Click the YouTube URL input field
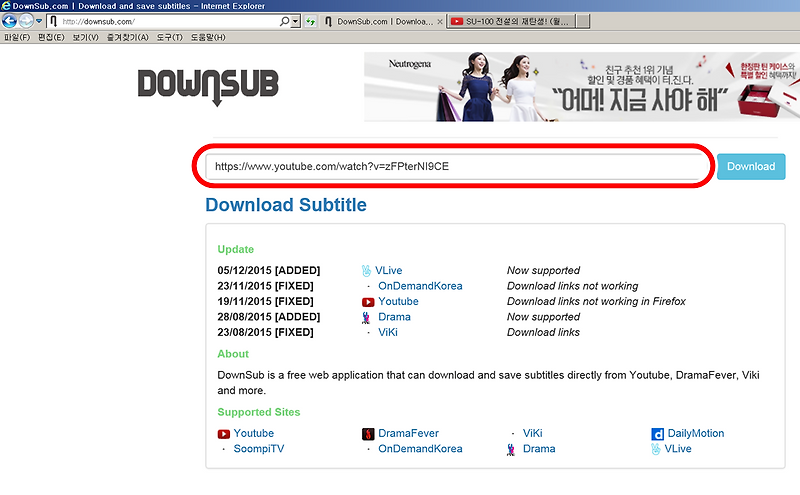This screenshot has height=495, width=800. pos(454,166)
